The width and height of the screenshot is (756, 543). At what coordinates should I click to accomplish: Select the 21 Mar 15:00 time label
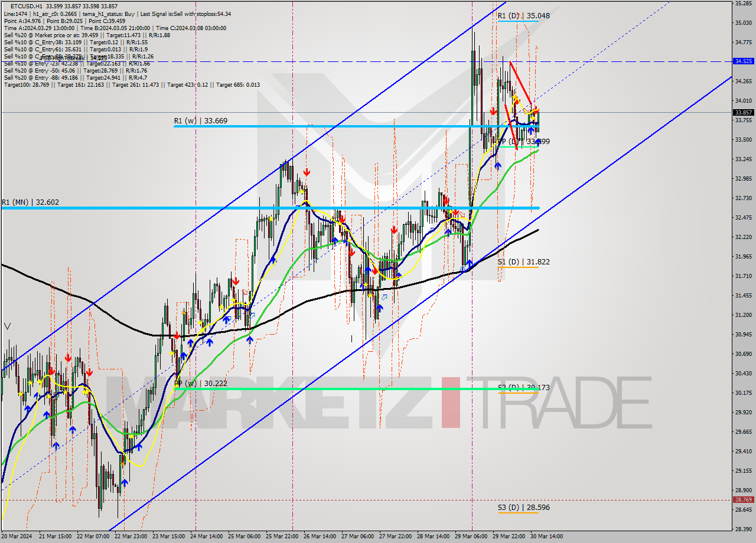(x=54, y=537)
